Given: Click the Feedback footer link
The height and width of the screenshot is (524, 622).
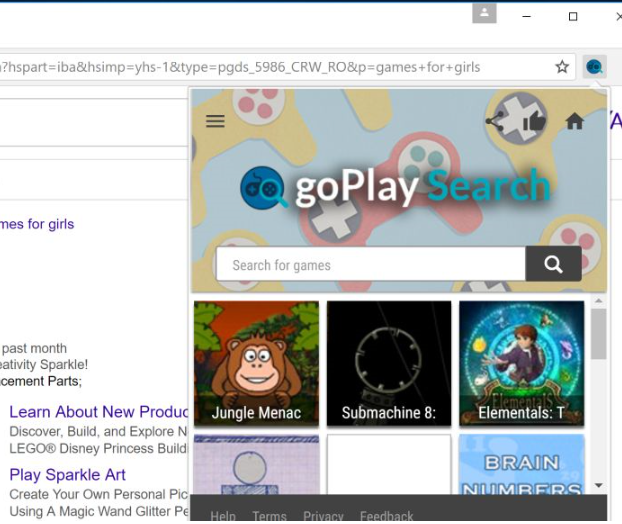Looking at the screenshot, I should pos(386,516).
